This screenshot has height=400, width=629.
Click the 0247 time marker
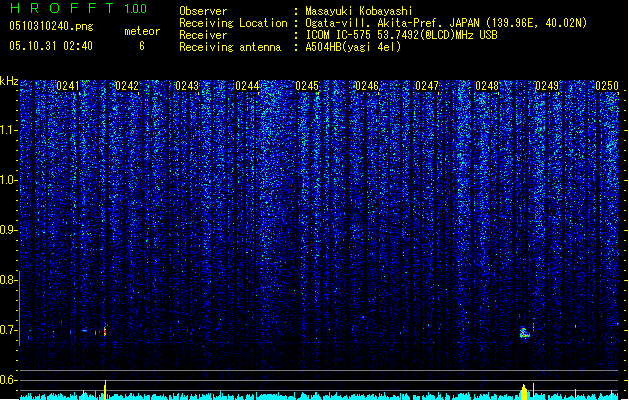[427, 86]
